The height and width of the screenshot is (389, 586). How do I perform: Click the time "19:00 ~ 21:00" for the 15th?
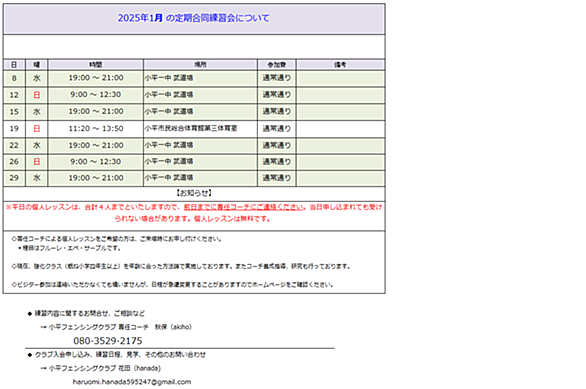(x=96, y=111)
